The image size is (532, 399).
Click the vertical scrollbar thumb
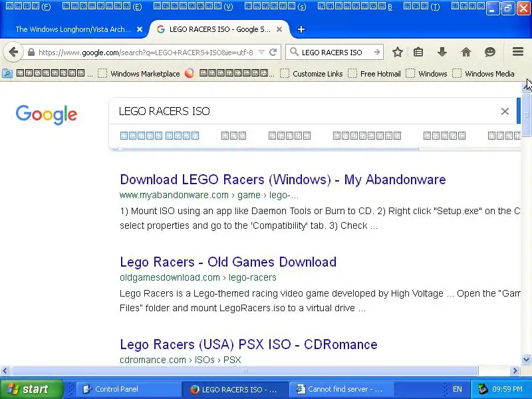(526, 115)
